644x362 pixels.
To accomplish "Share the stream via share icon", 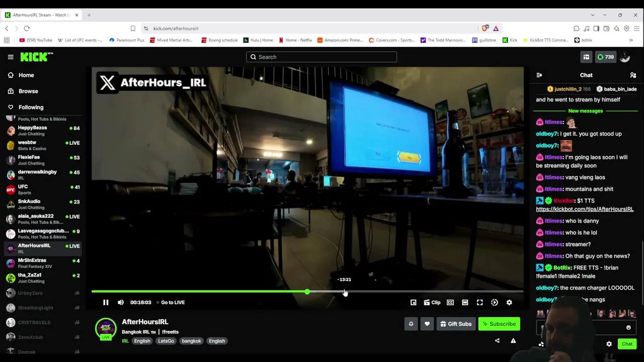I will (497, 341).
